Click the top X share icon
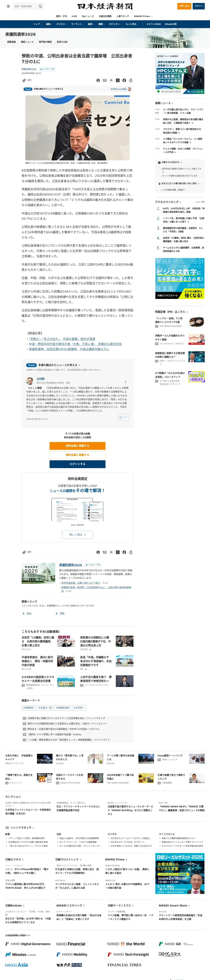The width and height of the screenshot is (210, 980). 118,80
